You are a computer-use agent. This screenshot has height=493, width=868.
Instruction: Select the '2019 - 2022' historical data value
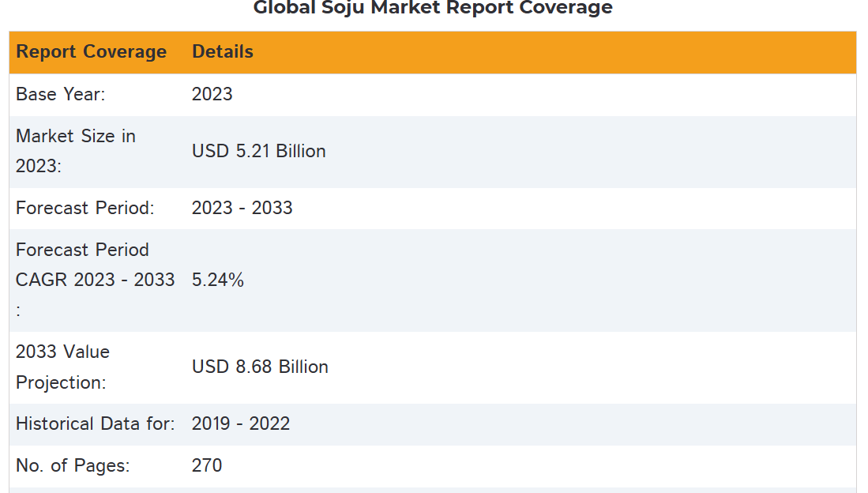click(241, 423)
